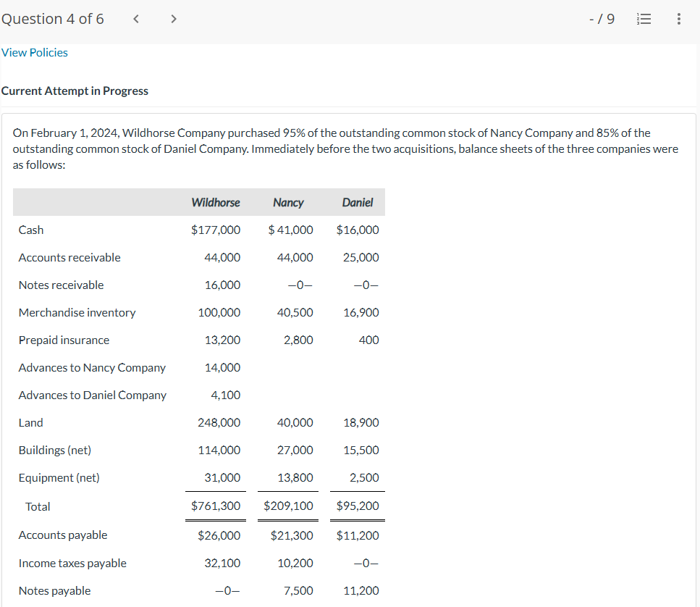Go to the next question arrow
Screen dimensions: 700x607
tap(174, 19)
